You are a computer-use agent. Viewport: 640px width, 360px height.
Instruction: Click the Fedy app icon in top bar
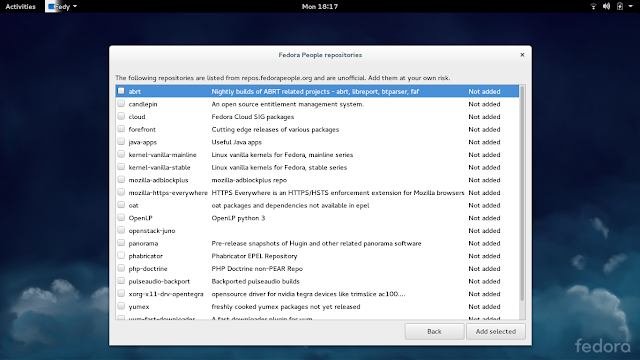51,7
